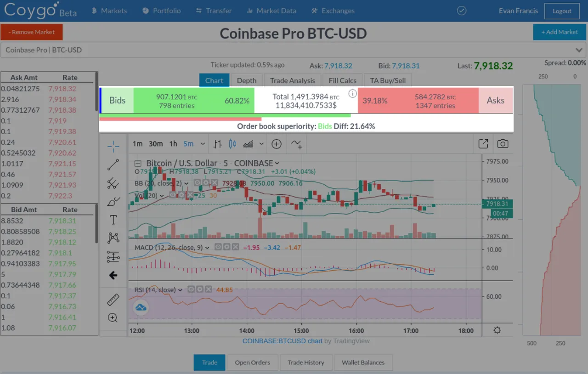Open the Market Data nav item
Screen dimensions: 588x374
[271, 11]
